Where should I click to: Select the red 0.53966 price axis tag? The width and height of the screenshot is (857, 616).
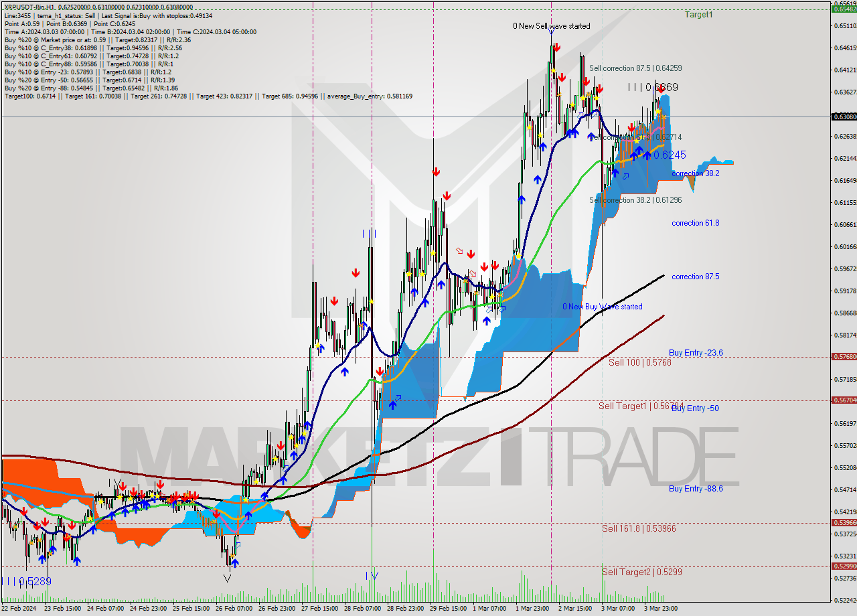click(x=843, y=522)
